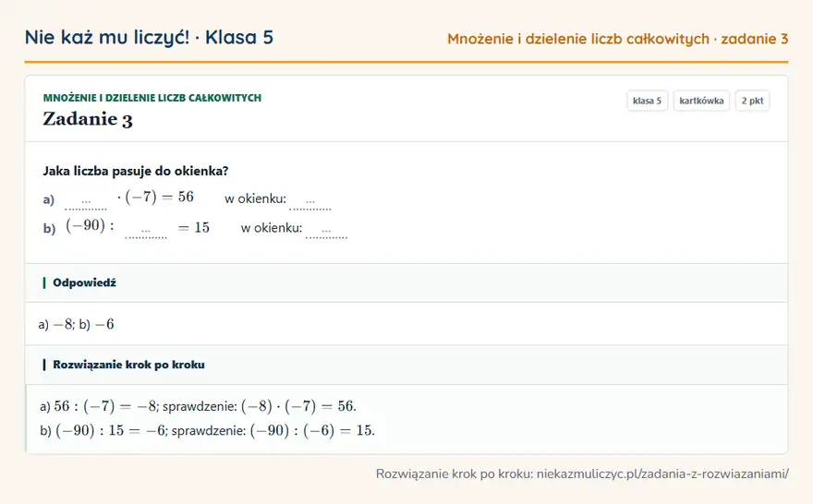
Task: Click the green 'MNOŻENIE I DZIELENIE LICZB CAŁKOWITYCH' category label
Action: pyautogui.click(x=152, y=97)
